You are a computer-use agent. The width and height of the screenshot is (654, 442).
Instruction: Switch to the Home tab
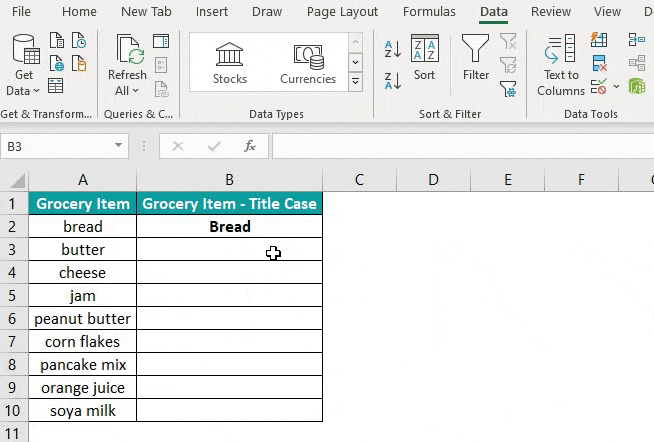79,12
